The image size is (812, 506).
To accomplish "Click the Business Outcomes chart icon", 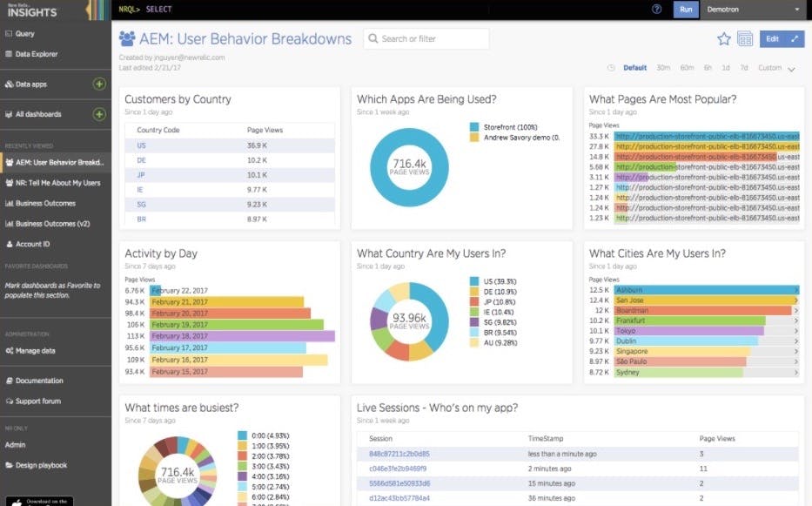I will [9, 203].
